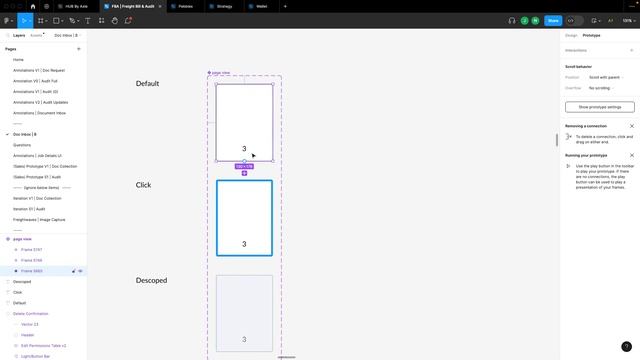Open the Position Scroll with parent dropdown
Viewport: 640px width, 360px height.
tap(606, 78)
